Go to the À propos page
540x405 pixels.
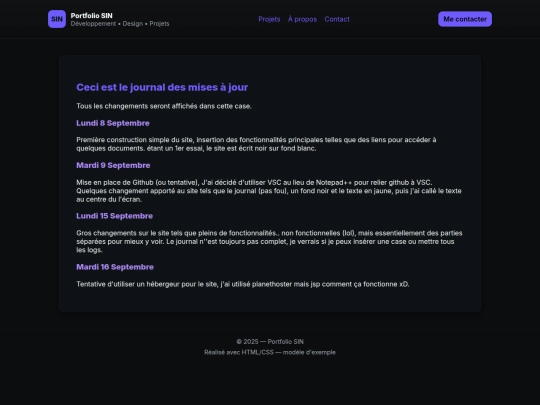pos(302,19)
